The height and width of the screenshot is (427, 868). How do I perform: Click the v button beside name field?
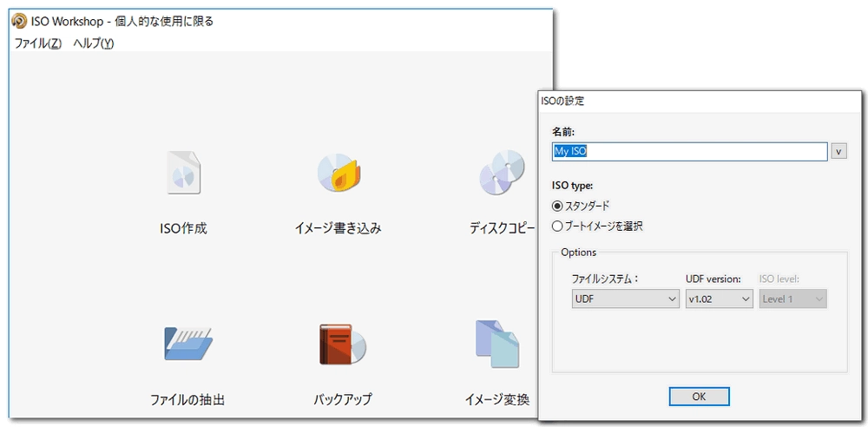coord(838,151)
